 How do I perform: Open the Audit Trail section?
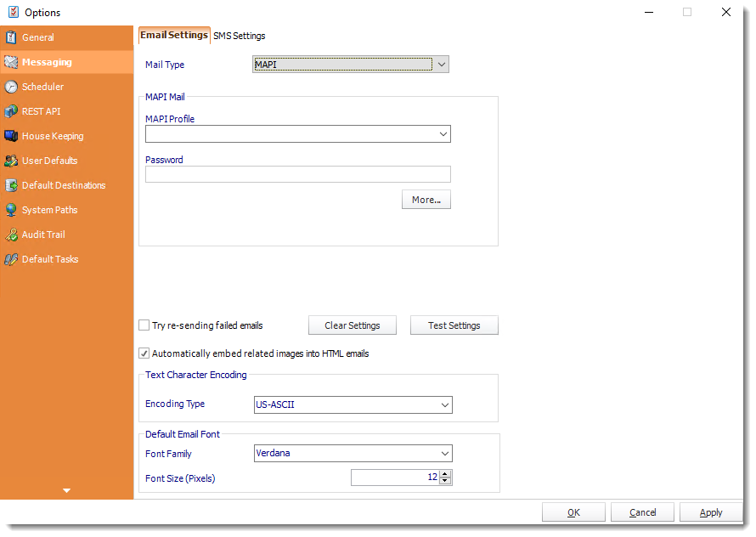43,235
